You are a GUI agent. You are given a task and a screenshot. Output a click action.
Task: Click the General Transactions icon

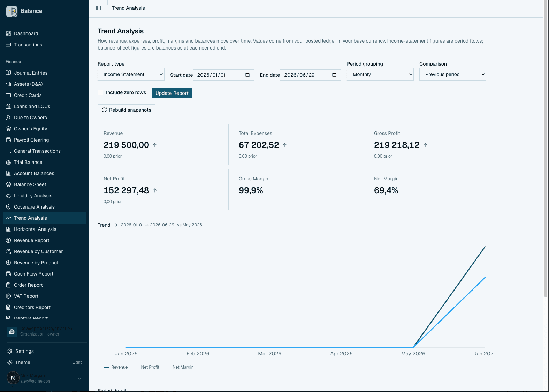8,151
